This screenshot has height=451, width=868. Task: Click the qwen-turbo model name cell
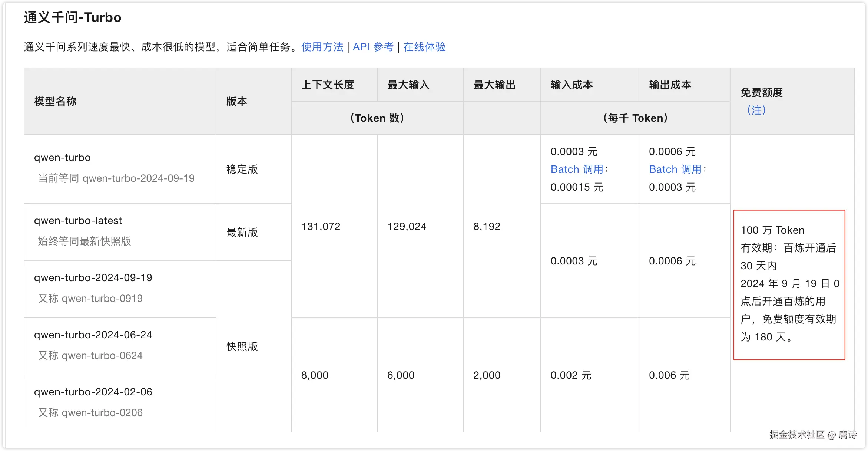(62, 158)
